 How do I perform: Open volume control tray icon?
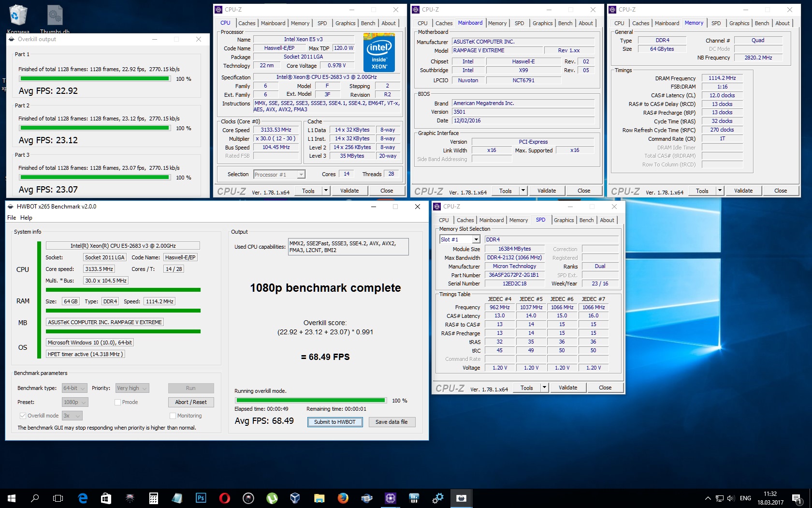pos(730,498)
